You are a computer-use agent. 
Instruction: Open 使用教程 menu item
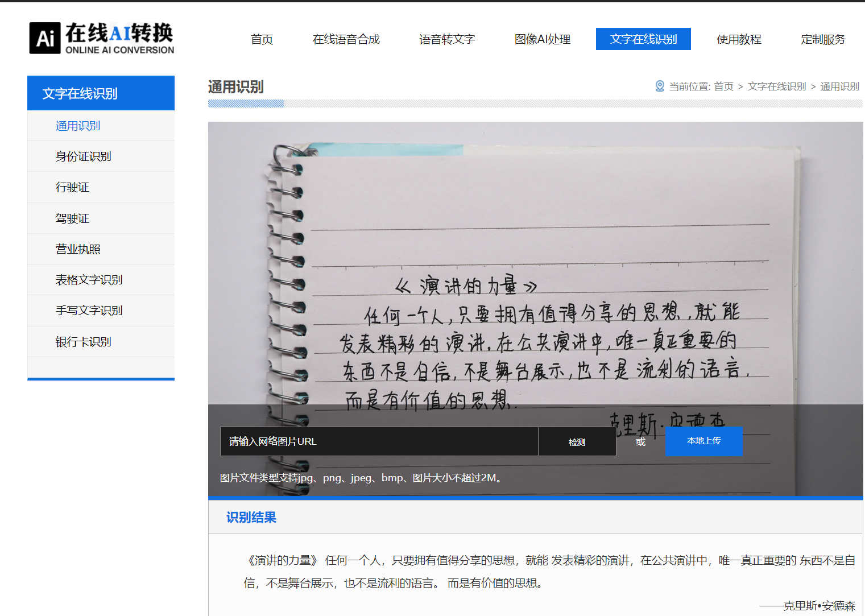pyautogui.click(x=739, y=39)
